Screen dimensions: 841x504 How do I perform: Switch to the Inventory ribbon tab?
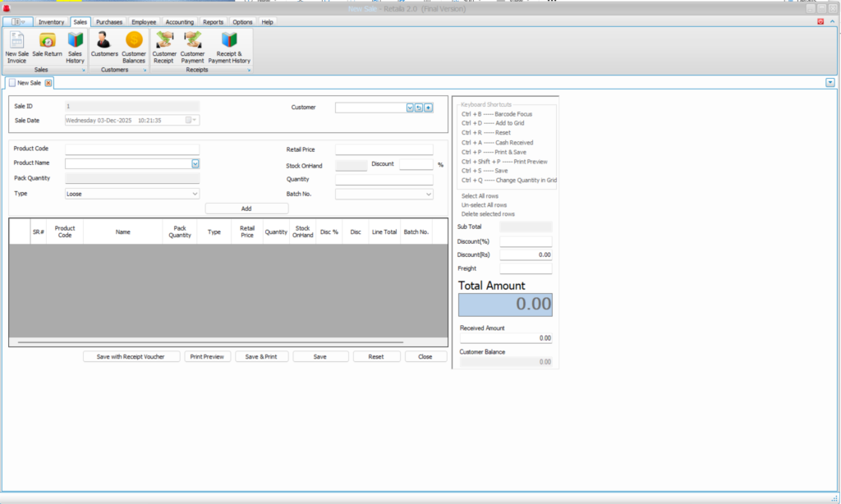51,22
